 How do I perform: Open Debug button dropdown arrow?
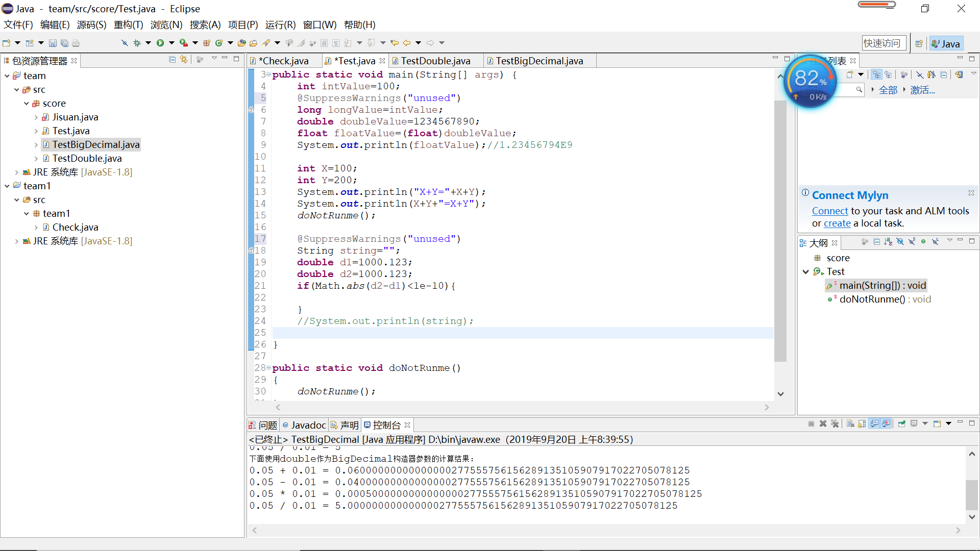pos(148,43)
